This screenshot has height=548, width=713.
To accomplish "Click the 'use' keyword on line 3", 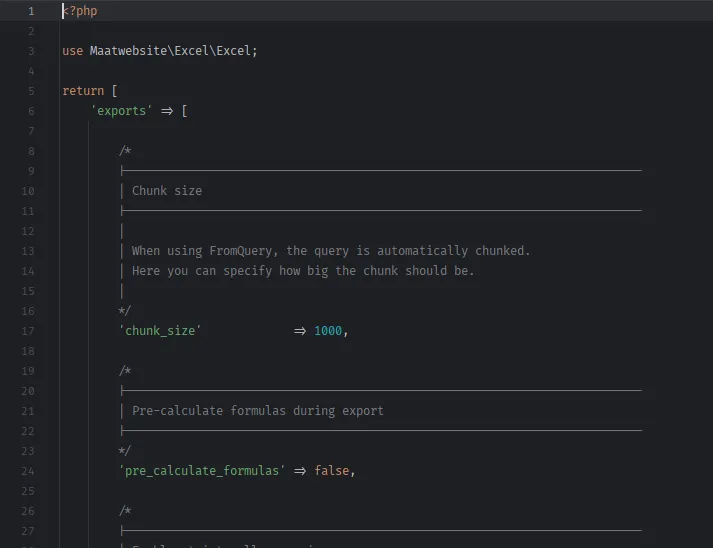I will point(73,51).
